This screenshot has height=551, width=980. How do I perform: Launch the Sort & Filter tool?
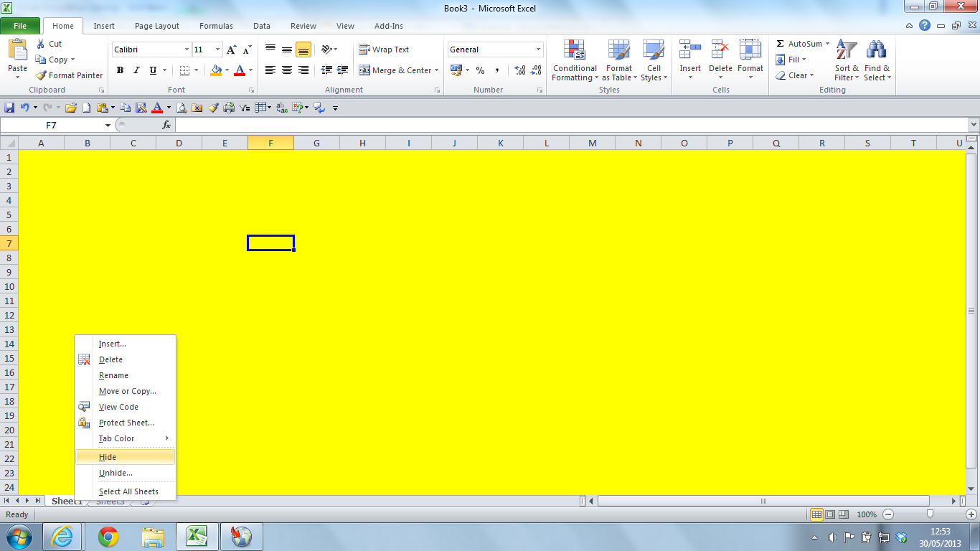pyautogui.click(x=845, y=62)
